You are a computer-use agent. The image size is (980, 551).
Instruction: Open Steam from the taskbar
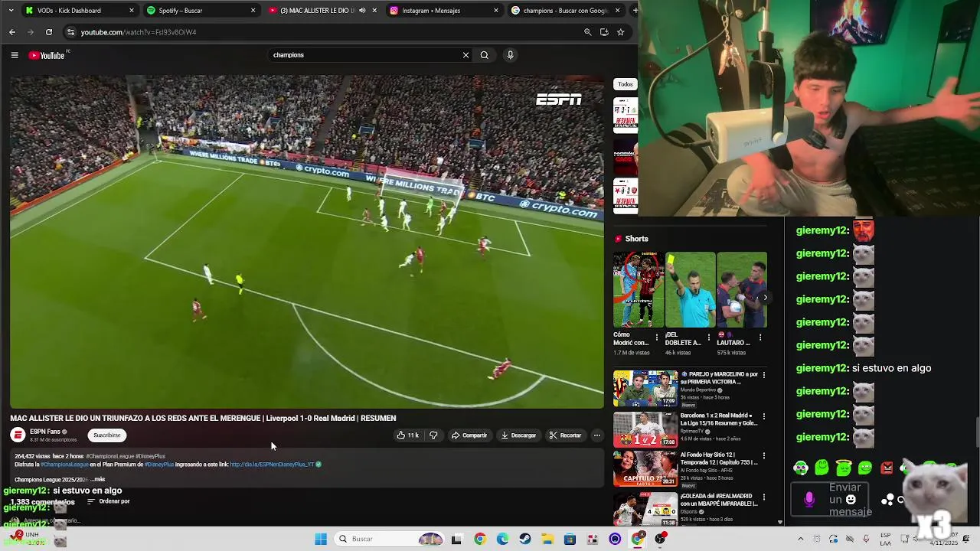[x=524, y=539]
